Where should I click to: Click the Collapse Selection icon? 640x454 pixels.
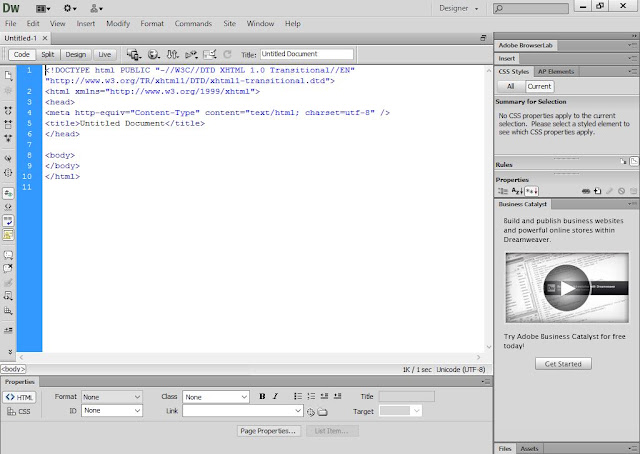(8, 125)
